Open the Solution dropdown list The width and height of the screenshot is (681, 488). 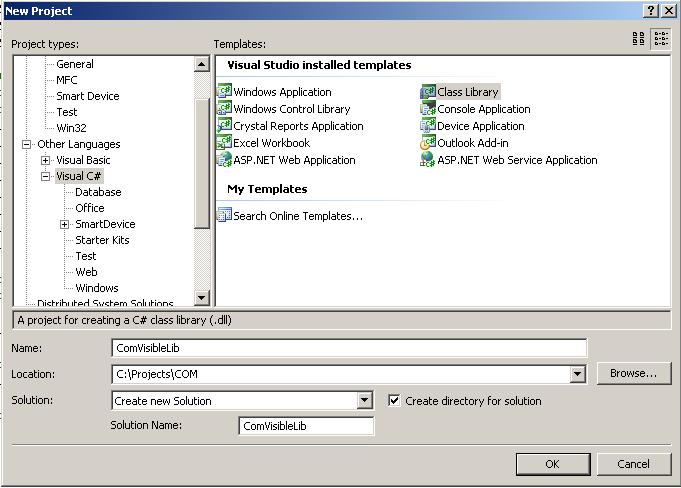pos(364,400)
